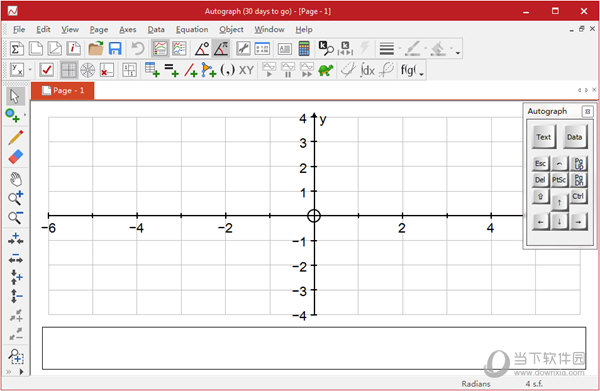Click the Radians status bar entry
The height and width of the screenshot is (391, 600).
[476, 384]
